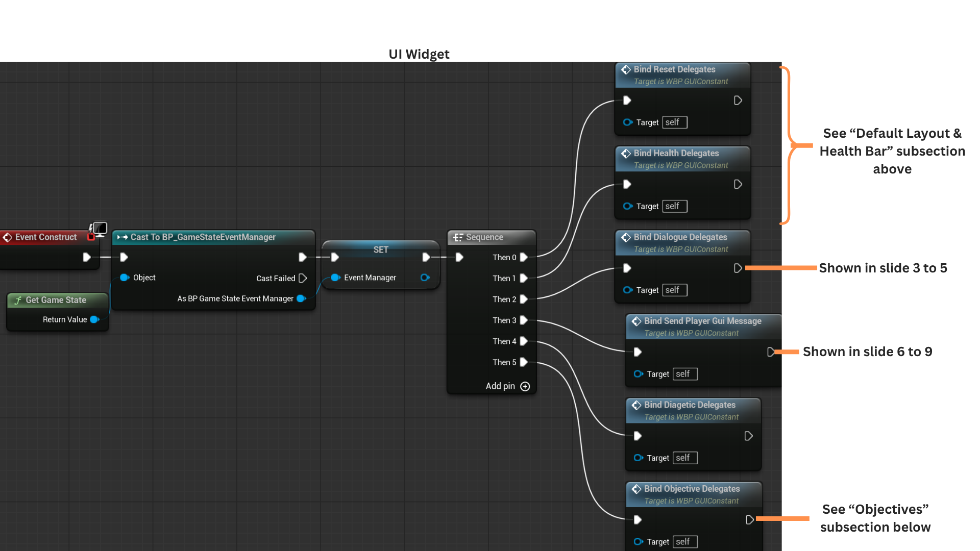Click the Return Value blue output pin
This screenshot has height=551, width=980.
[94, 319]
